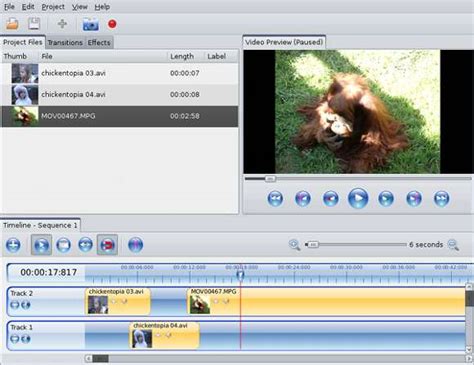The height and width of the screenshot is (365, 474).
Task: Select MOV00467.MPG in the project files list
Action: click(x=120, y=116)
